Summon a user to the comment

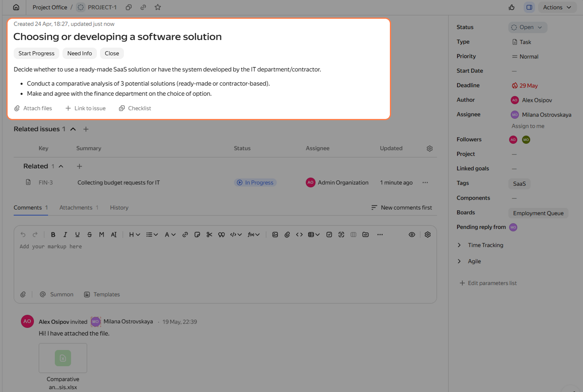point(57,295)
